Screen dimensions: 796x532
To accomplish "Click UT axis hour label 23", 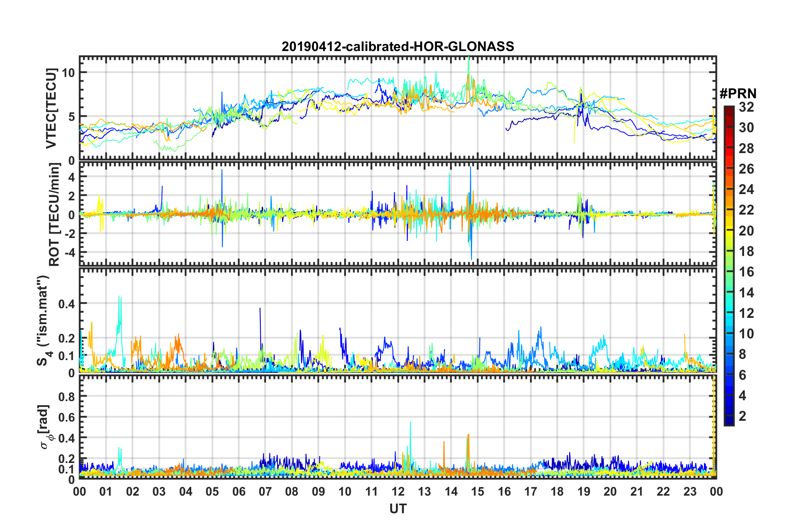I will (x=690, y=491).
